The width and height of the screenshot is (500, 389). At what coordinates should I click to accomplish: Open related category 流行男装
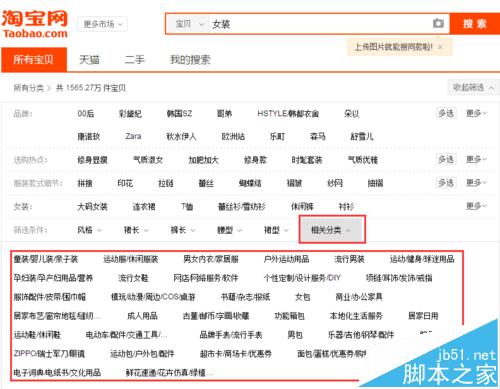[349, 259]
